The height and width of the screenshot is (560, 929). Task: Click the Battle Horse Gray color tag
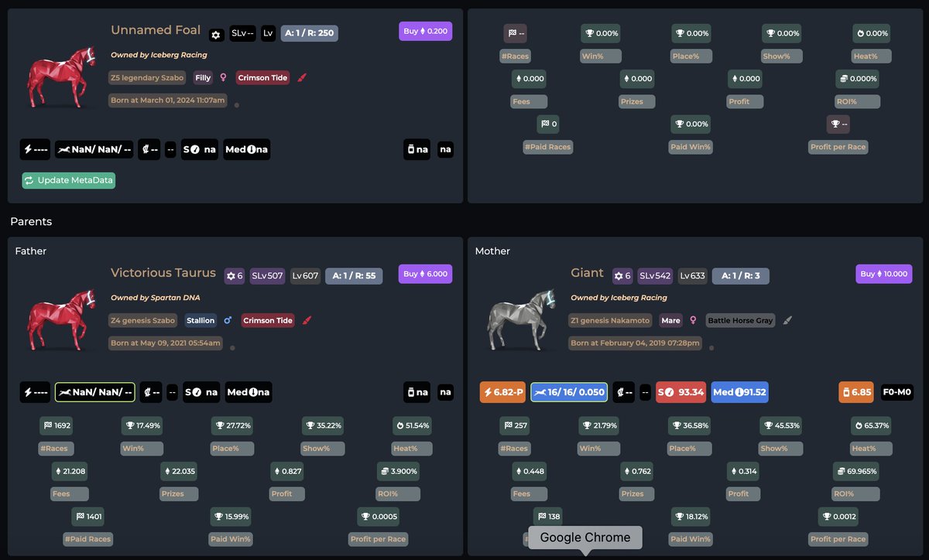click(x=741, y=320)
